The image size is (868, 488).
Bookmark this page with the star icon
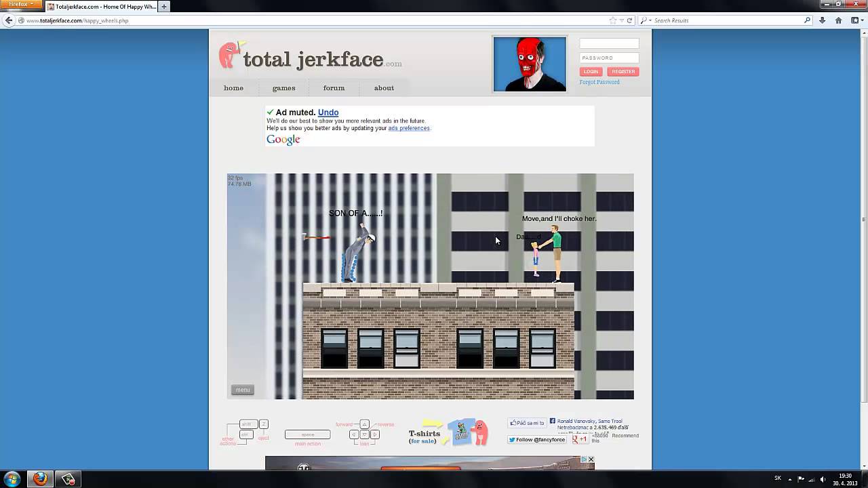pyautogui.click(x=613, y=20)
